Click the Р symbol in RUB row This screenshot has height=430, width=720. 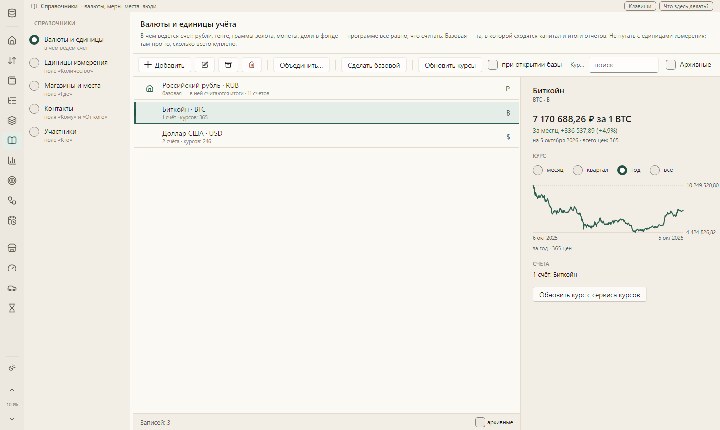click(507, 89)
